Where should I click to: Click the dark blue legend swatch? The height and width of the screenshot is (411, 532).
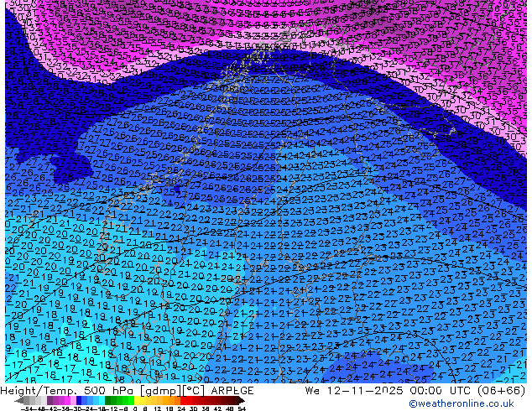[x=80, y=400]
